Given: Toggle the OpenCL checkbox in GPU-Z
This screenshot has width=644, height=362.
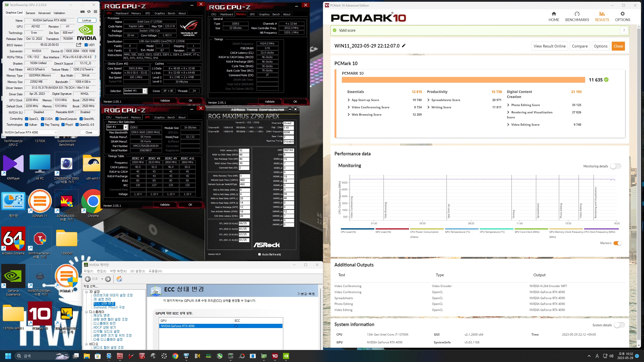Looking at the screenshot, I should 26,119.
